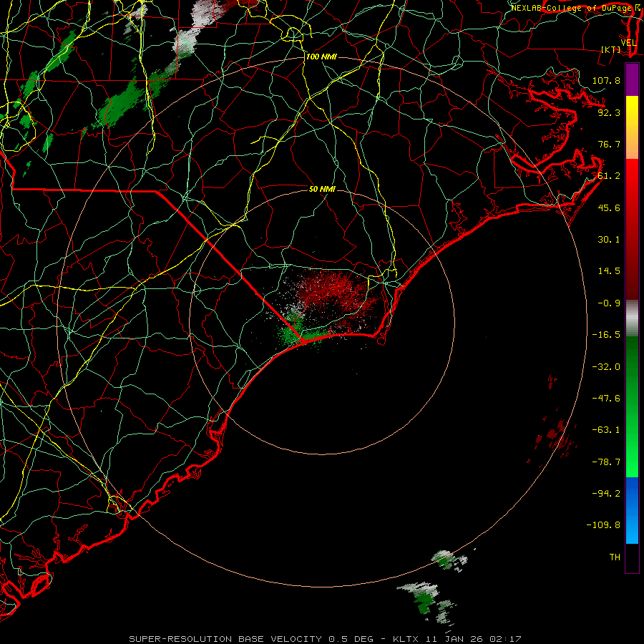The width and height of the screenshot is (644, 644).
Task: Click the 30.1 velocity scale value
Action: click(609, 240)
